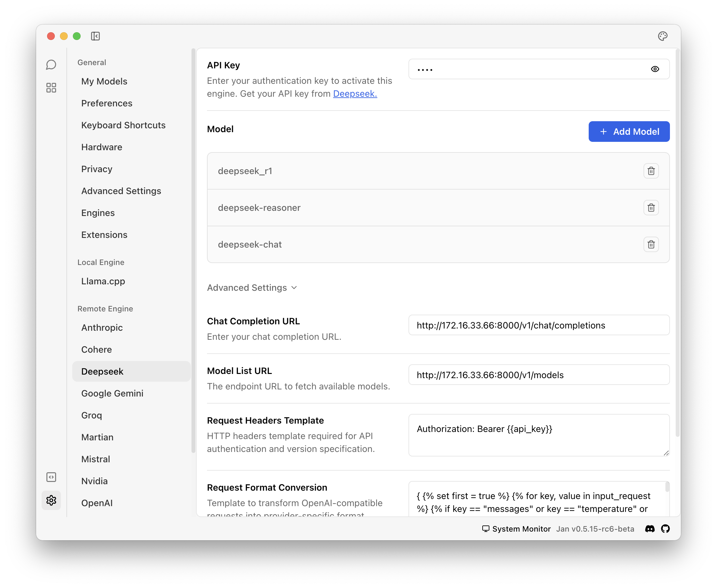Show the API key with eye icon
Image resolution: width=717 pixels, height=588 pixels.
pos(655,69)
